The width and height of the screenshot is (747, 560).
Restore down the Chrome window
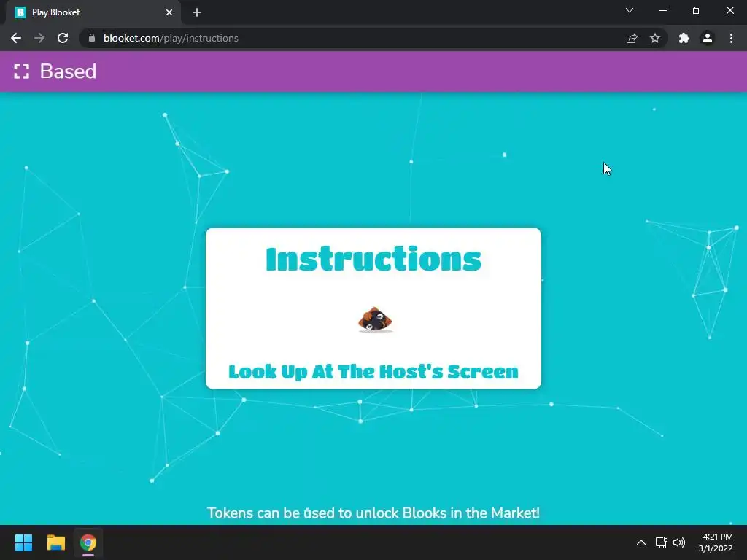click(697, 10)
